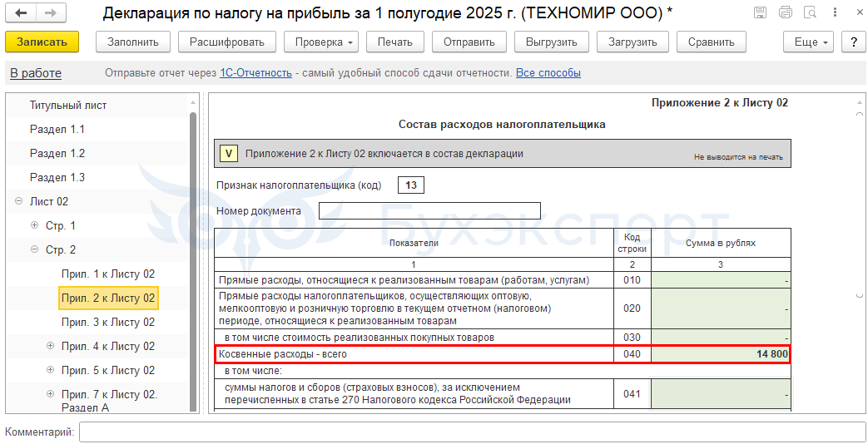Select Прил. 2 к Листу 02
The height and width of the screenshot is (444, 868).
[x=108, y=298]
